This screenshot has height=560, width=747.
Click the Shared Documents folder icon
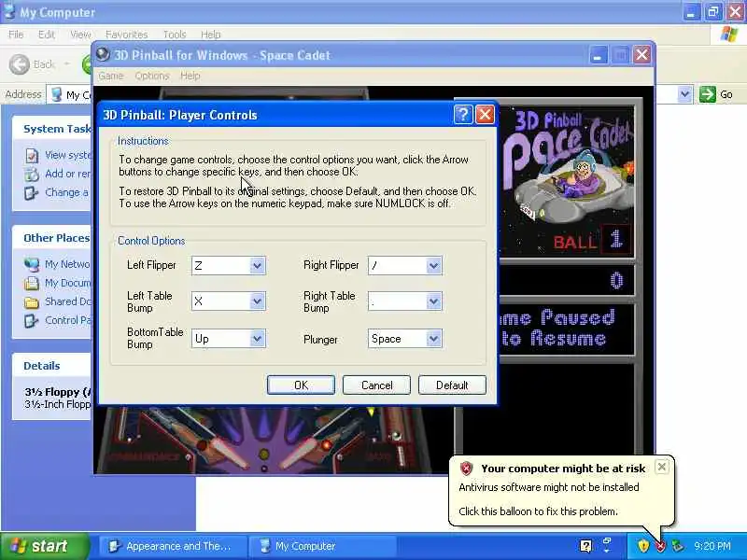click(x=32, y=301)
